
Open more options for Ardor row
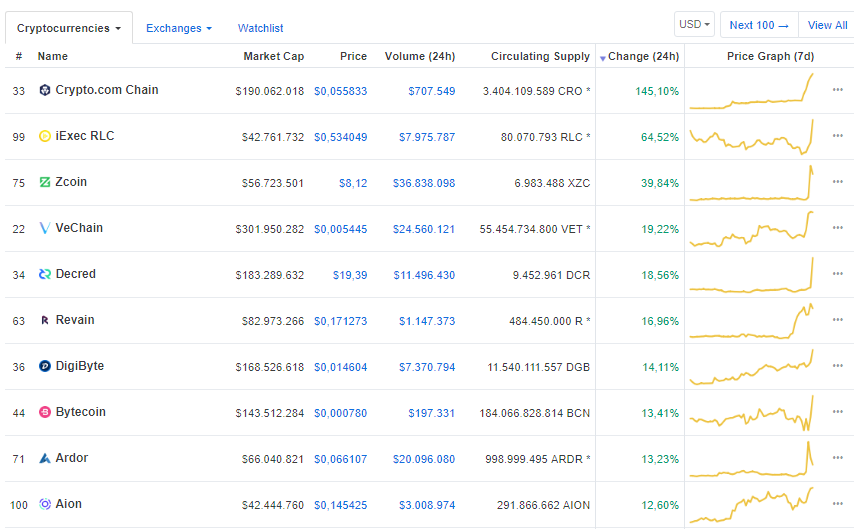click(838, 458)
